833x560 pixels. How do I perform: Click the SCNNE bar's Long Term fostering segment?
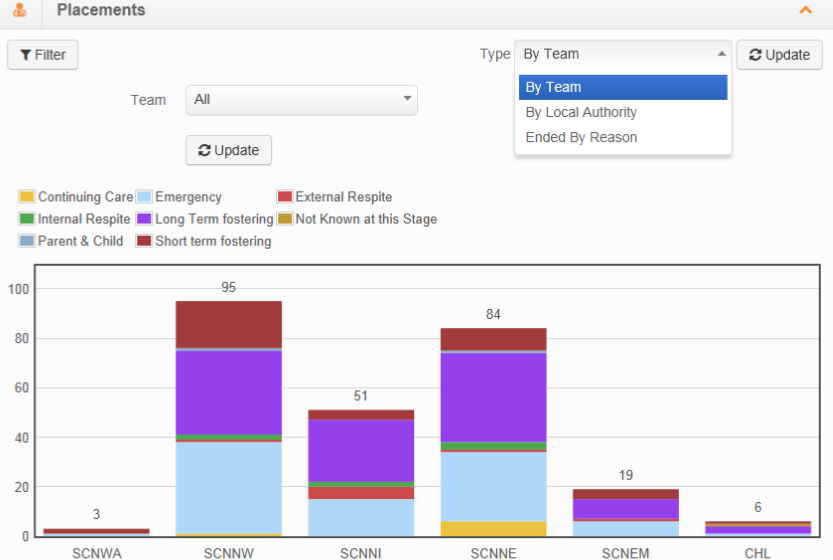point(493,397)
